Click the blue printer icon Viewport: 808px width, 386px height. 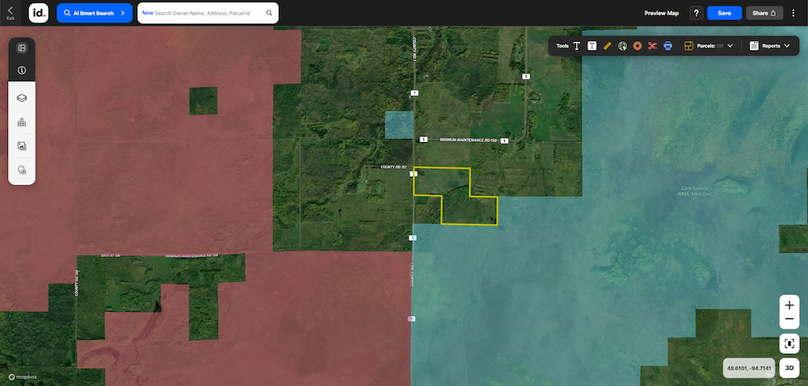[668, 46]
